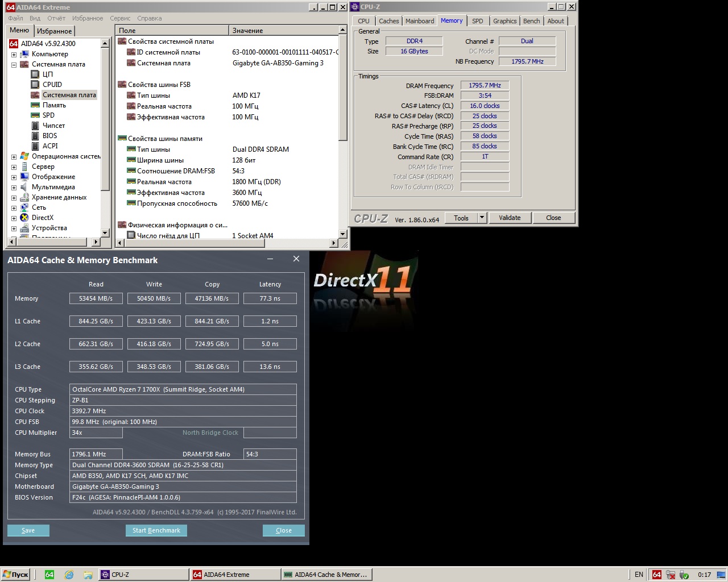Click Close in the benchmark window
The height and width of the screenshot is (582, 728).
click(284, 530)
